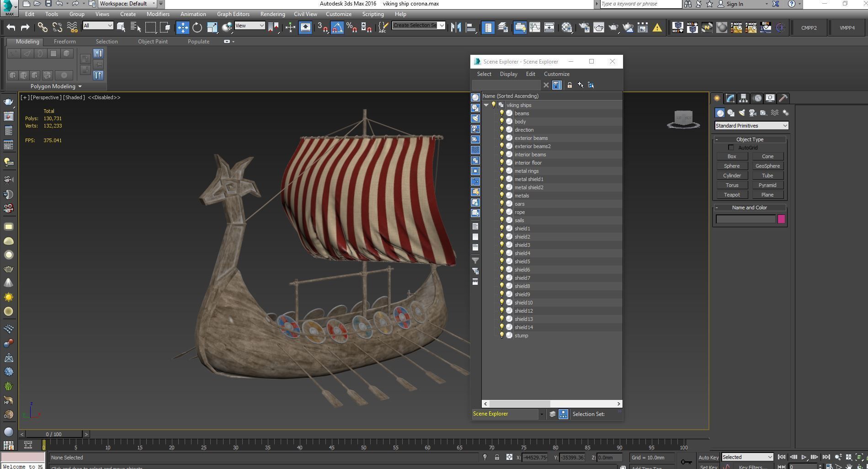Toggle the Angle Snap icon
Image resolution: width=868 pixels, height=469 pixels.
(x=337, y=27)
